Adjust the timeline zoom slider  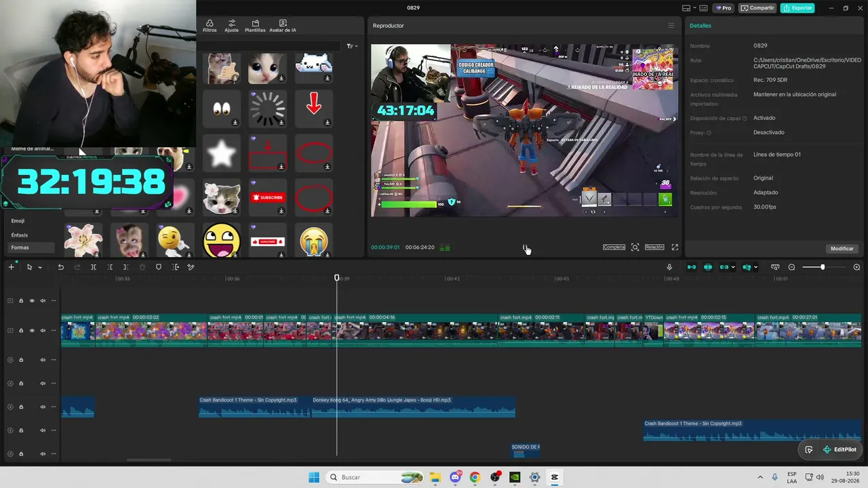pyautogui.click(x=823, y=267)
